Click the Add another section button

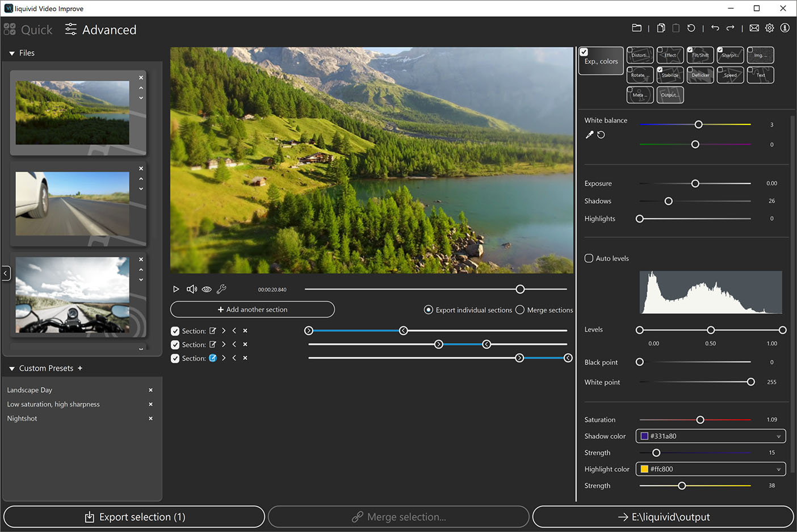point(252,309)
